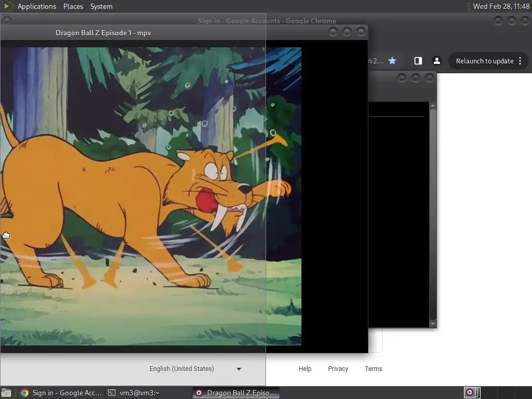
Task: Click the Chrome address bar URL text
Action: point(376,61)
